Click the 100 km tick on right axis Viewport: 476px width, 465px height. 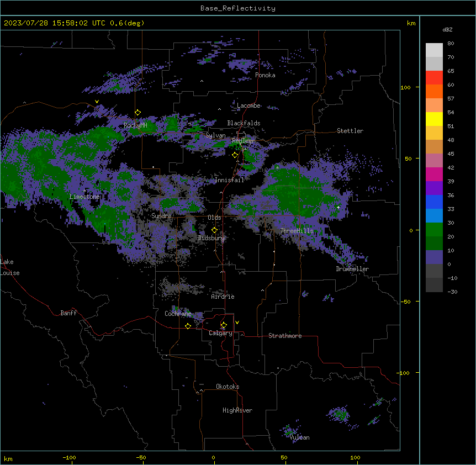point(405,87)
